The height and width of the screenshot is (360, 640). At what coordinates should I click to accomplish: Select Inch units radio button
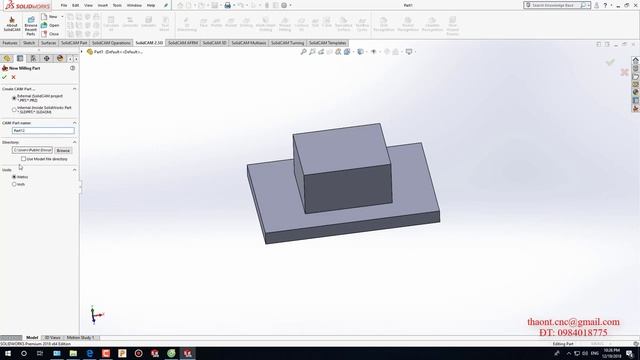coord(14,184)
